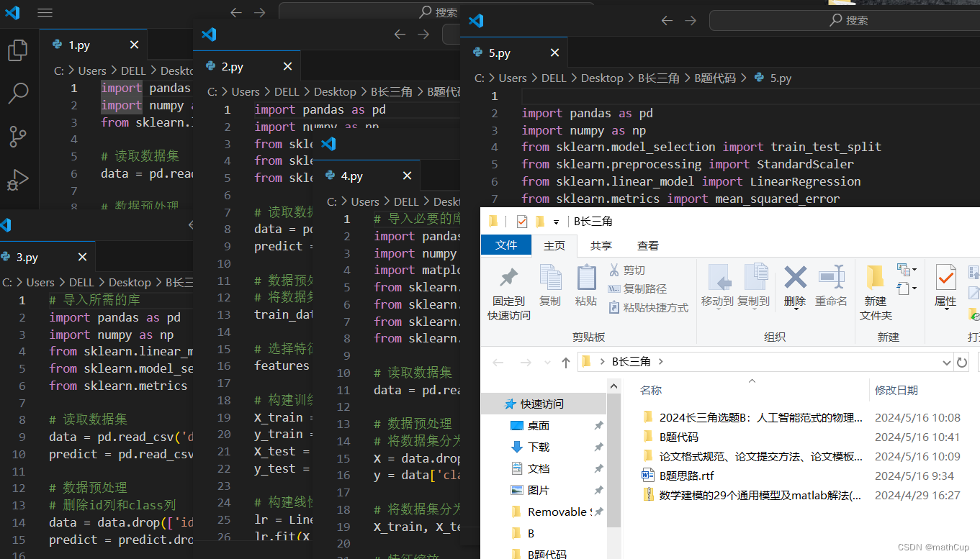
Task: Close the 2.py editor tab
Action: (x=287, y=66)
